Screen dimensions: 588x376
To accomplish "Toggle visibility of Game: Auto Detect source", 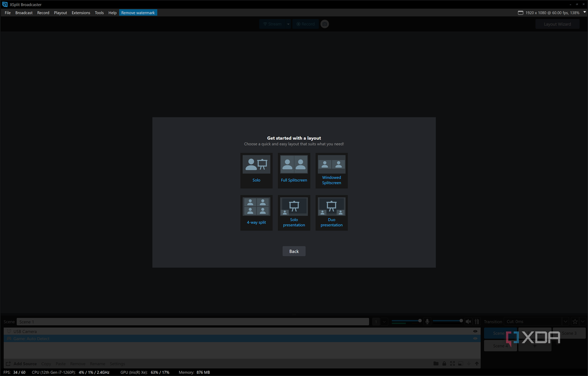I will (475, 339).
